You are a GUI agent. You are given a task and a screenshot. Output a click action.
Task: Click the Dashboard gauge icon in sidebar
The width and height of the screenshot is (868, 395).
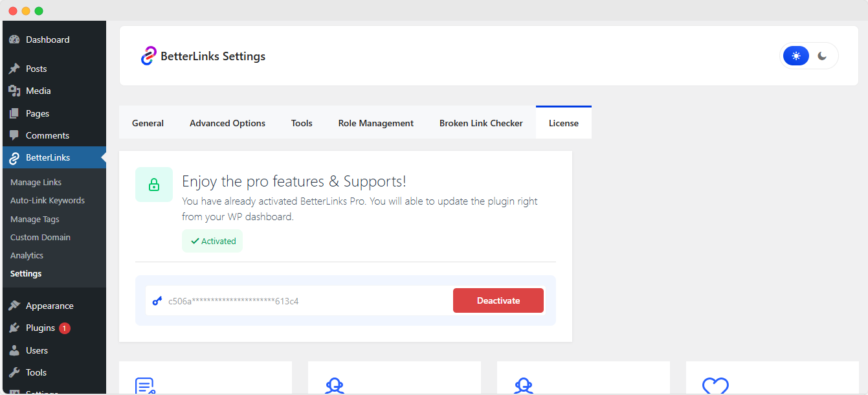(x=14, y=39)
